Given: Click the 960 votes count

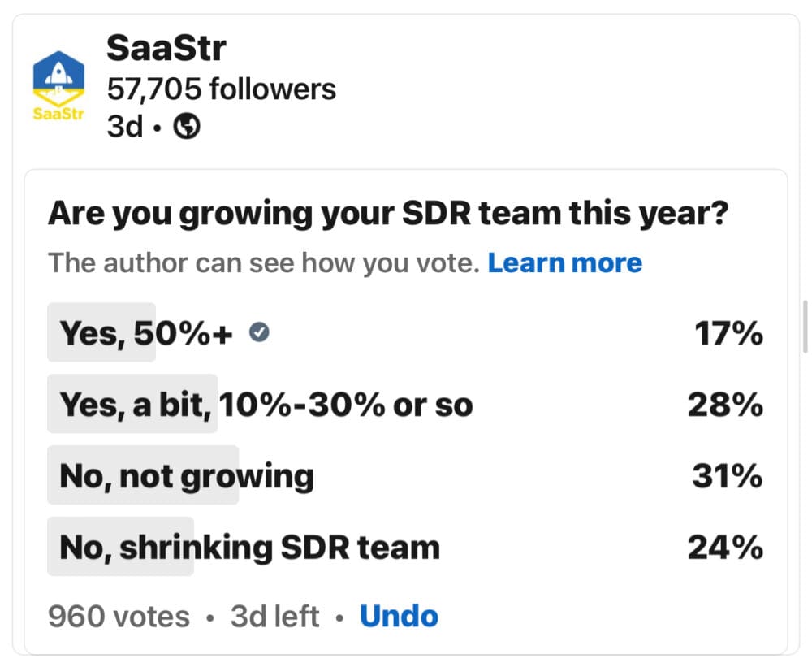Looking at the screenshot, I should click(x=119, y=617).
